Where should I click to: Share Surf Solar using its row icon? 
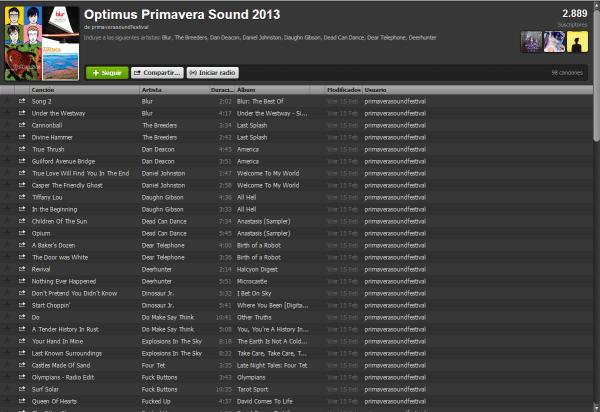[x=22, y=389]
